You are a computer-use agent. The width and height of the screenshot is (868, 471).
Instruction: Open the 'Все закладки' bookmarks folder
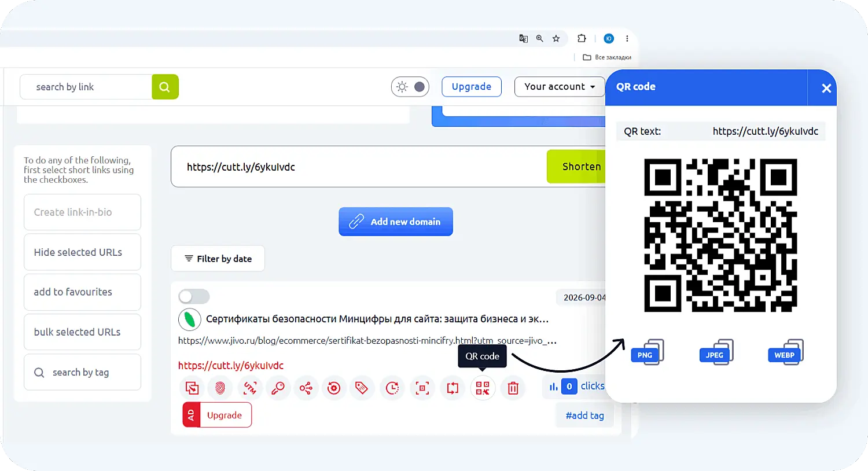click(607, 57)
